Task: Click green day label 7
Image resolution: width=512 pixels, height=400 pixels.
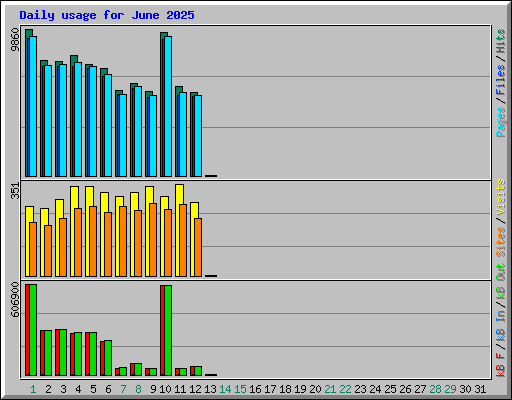Action: pos(123,389)
